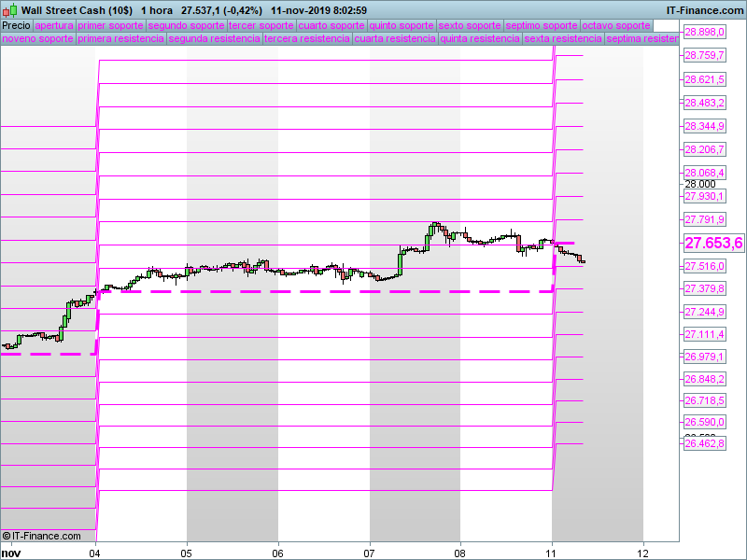Select the Precio indicator label
The height and width of the screenshot is (560, 747).
[16, 25]
